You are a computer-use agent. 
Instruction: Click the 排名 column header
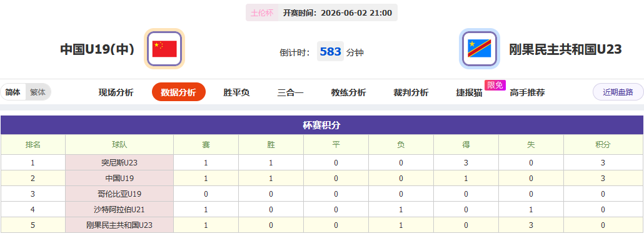tap(33, 144)
